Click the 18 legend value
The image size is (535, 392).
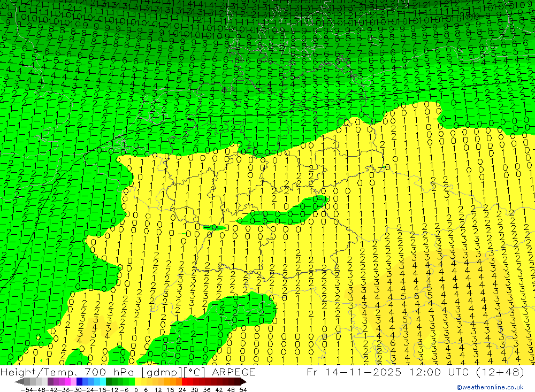(x=170, y=390)
